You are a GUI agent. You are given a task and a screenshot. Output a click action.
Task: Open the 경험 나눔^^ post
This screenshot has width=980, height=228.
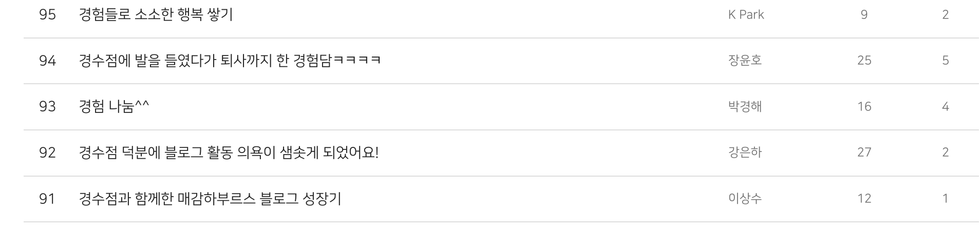coord(114,106)
